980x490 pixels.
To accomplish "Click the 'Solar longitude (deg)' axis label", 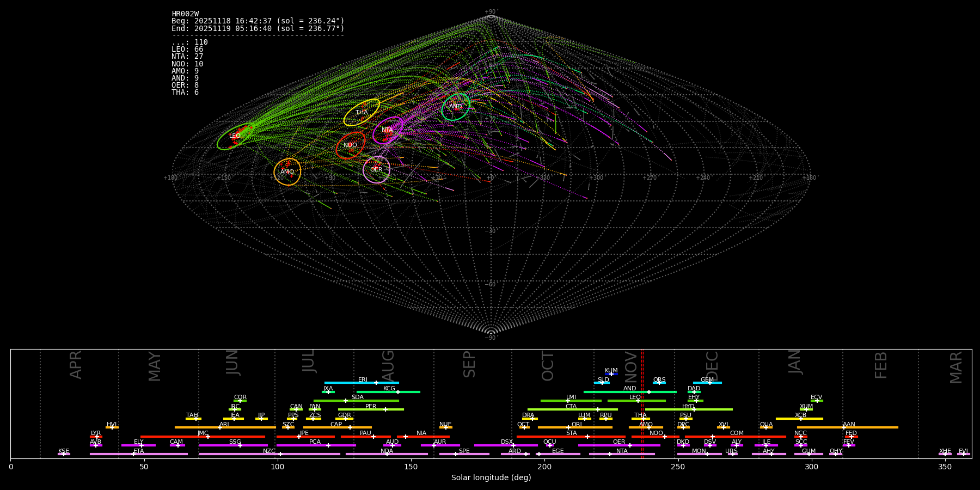I will pyautogui.click(x=491, y=478).
